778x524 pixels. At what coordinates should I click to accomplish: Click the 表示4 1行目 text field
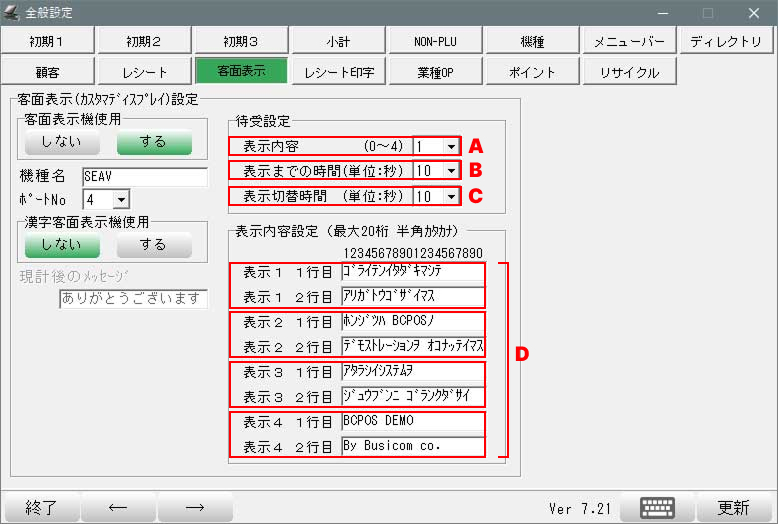pyautogui.click(x=412, y=422)
